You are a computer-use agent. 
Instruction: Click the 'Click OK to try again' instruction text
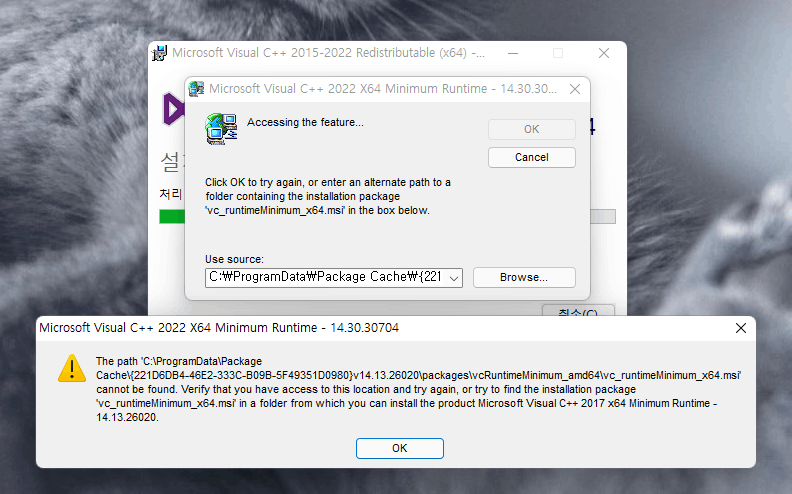pyautogui.click(x=328, y=196)
